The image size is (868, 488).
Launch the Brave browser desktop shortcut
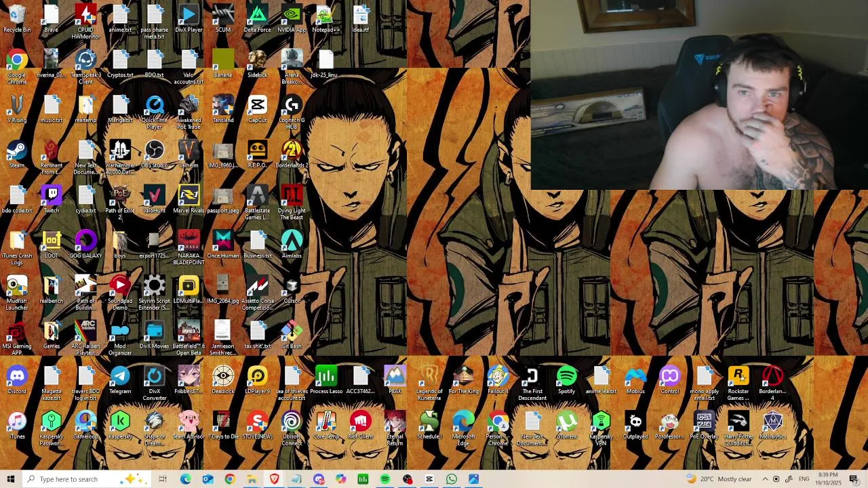(52, 19)
